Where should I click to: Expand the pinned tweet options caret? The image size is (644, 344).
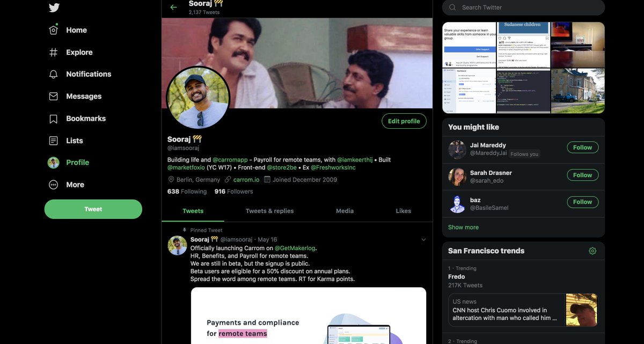423,239
